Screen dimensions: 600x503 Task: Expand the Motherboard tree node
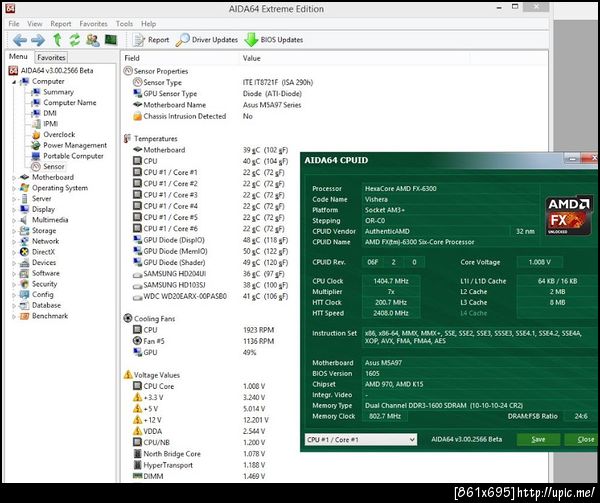tap(14, 177)
